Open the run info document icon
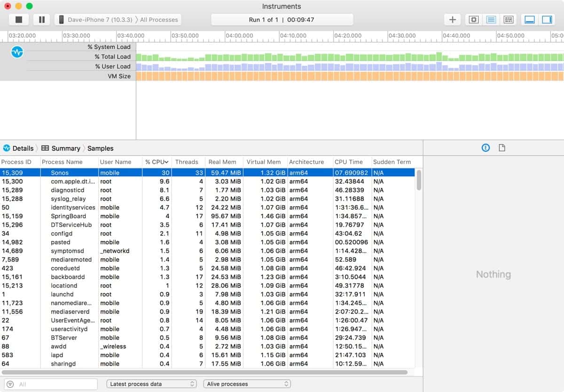Screen dimensions: 564x392 pos(502,148)
